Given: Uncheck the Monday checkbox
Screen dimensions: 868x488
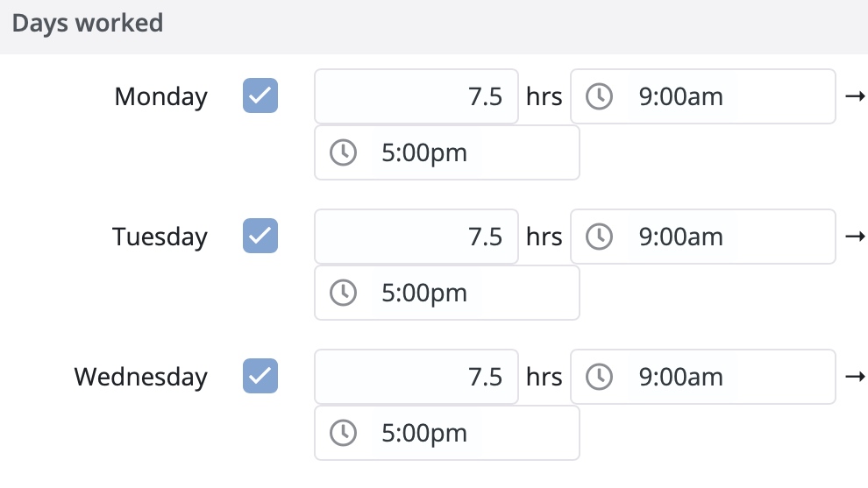Looking at the screenshot, I should click(x=260, y=95).
